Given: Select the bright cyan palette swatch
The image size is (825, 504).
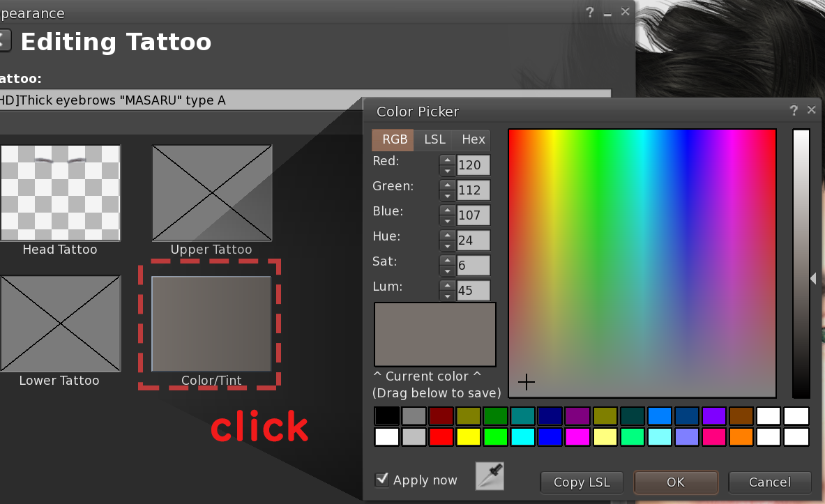Looking at the screenshot, I should point(523,436).
